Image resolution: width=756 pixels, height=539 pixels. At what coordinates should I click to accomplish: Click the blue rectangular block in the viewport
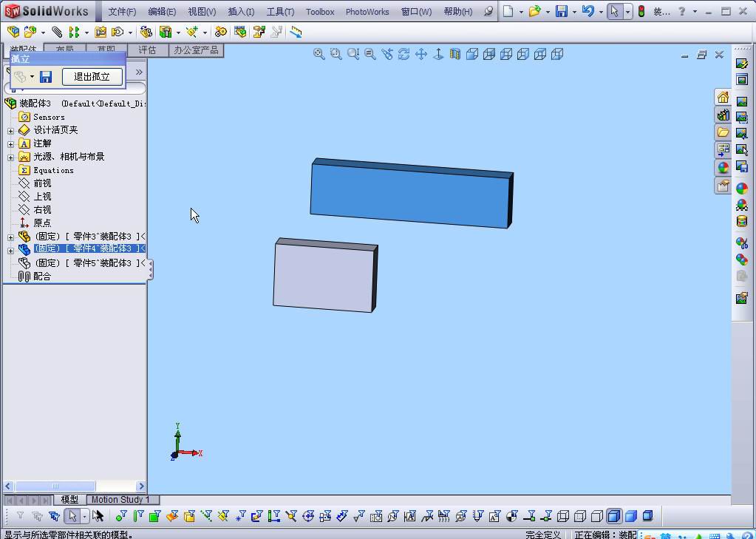(410, 195)
